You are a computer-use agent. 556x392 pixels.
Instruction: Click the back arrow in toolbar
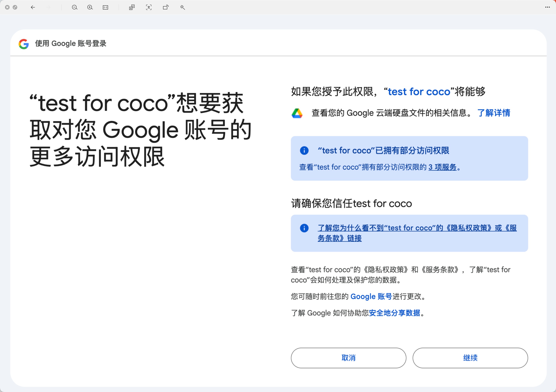(33, 7)
